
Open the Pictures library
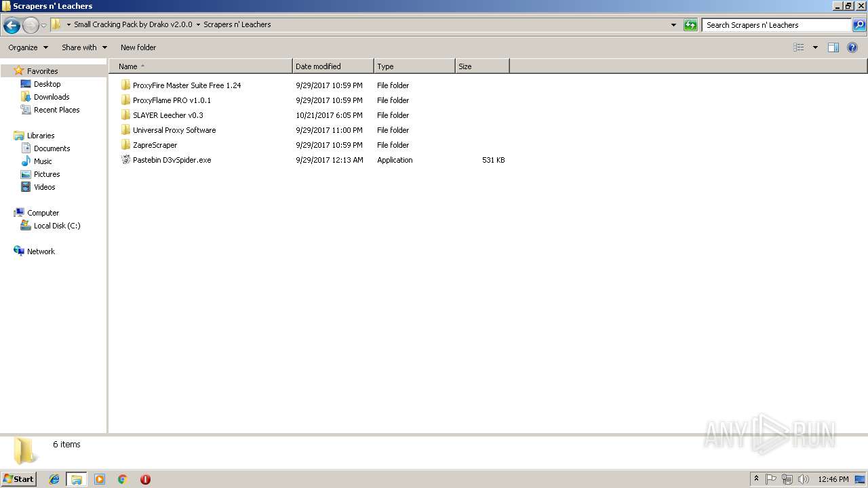tap(47, 174)
